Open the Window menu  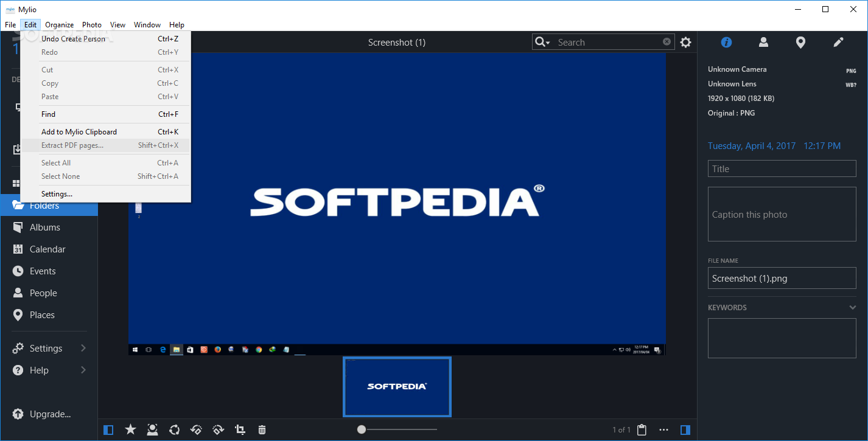pos(147,25)
